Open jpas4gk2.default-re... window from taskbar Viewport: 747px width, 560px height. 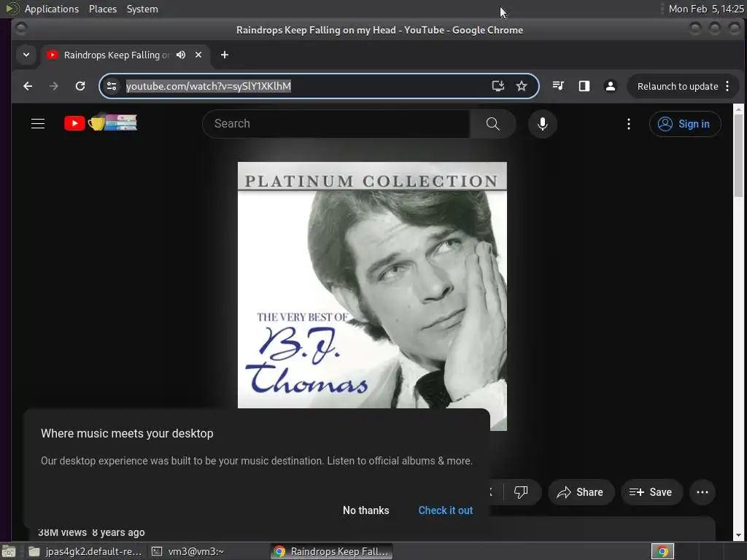[86, 551]
